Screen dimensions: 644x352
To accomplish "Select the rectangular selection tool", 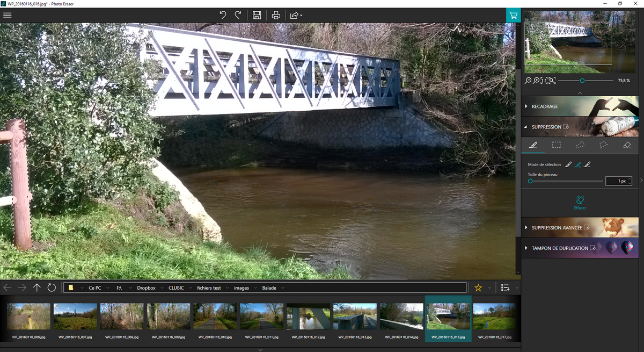I will coord(557,145).
